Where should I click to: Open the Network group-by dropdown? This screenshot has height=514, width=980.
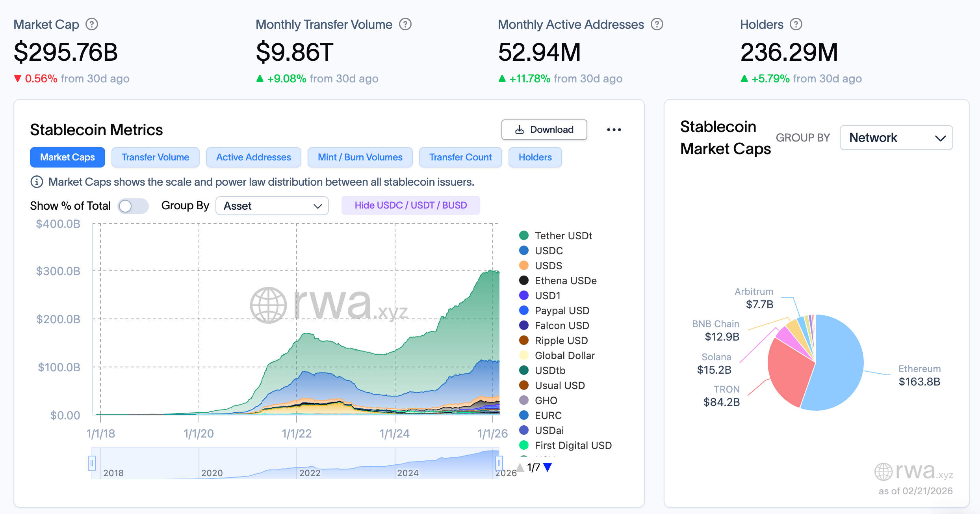(896, 138)
